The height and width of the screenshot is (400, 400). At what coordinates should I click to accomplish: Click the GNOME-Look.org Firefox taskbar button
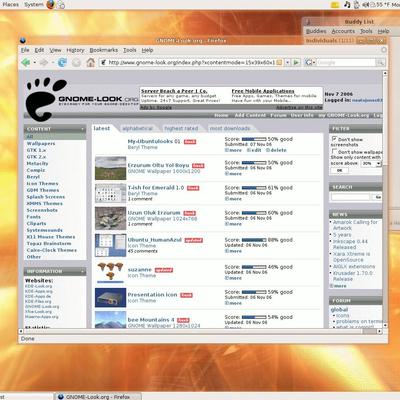coord(98,397)
